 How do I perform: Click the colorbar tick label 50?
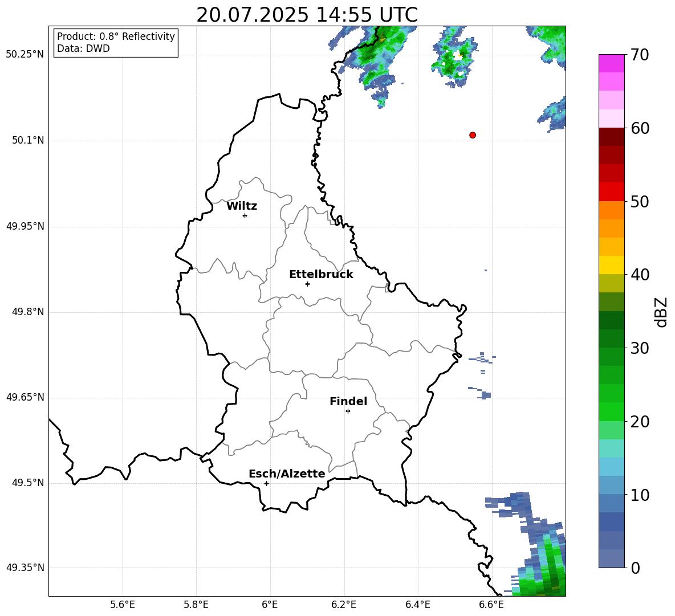point(640,201)
